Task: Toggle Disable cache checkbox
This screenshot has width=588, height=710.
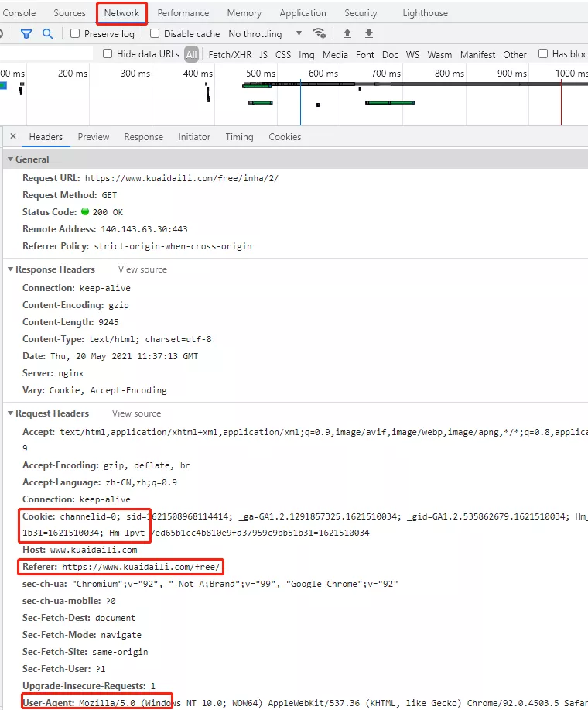Action: tap(155, 33)
